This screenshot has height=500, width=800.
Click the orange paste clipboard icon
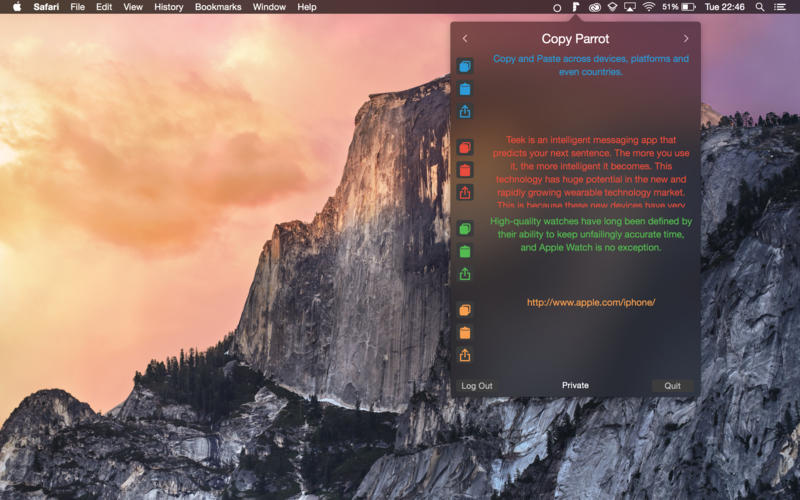(465, 333)
